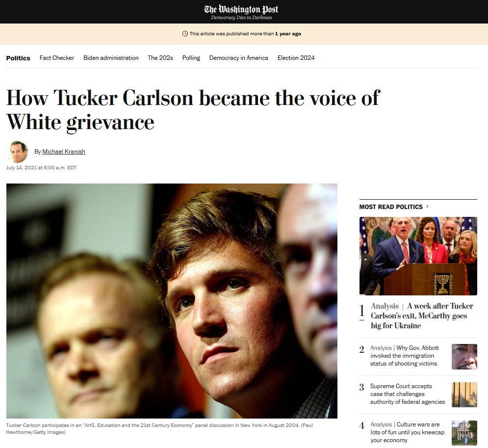
Task: Click thumbnail beside Supreme Court story
Action: pyautogui.click(x=464, y=395)
